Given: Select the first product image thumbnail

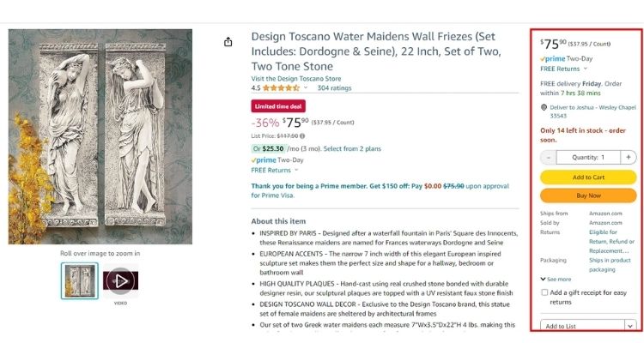Looking at the screenshot, I should [79, 280].
